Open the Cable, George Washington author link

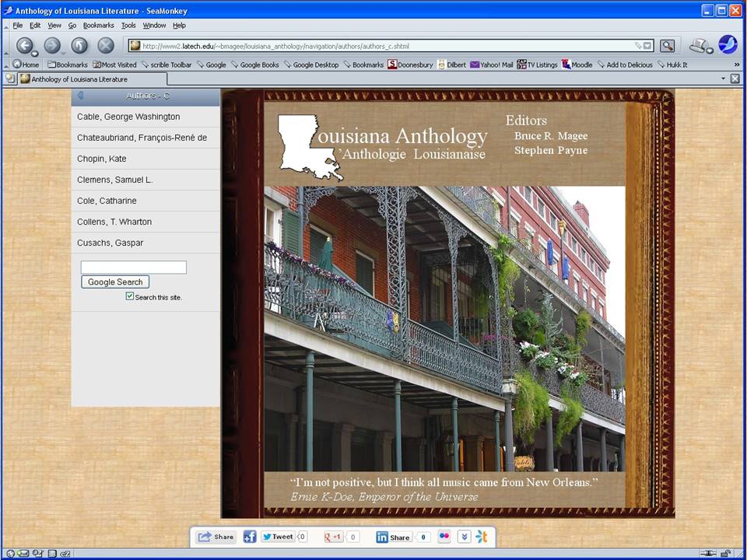click(128, 117)
